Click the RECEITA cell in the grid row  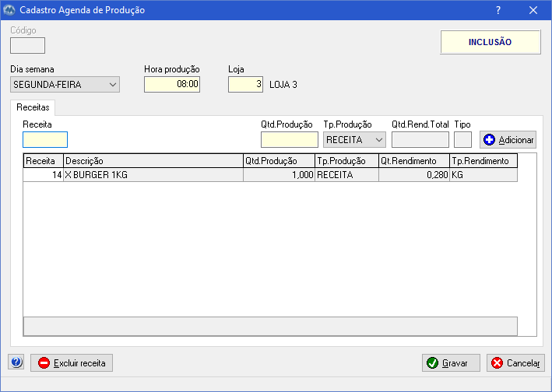pos(346,175)
